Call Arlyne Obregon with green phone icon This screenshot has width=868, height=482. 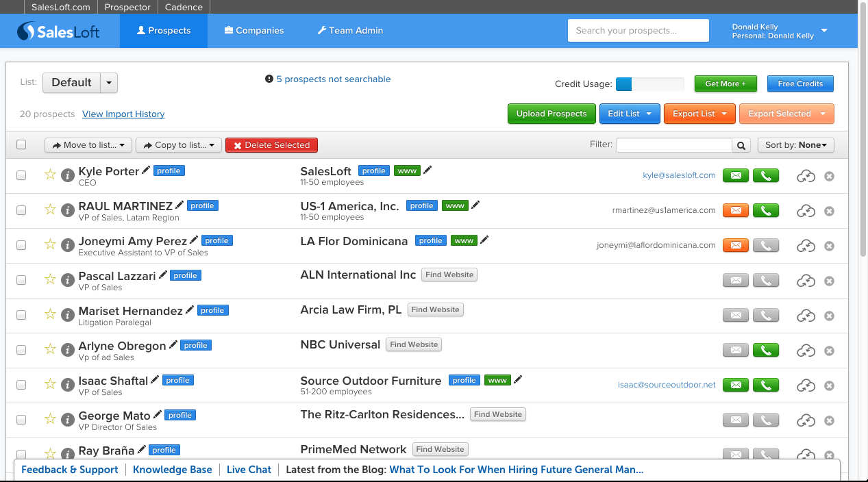tap(766, 350)
